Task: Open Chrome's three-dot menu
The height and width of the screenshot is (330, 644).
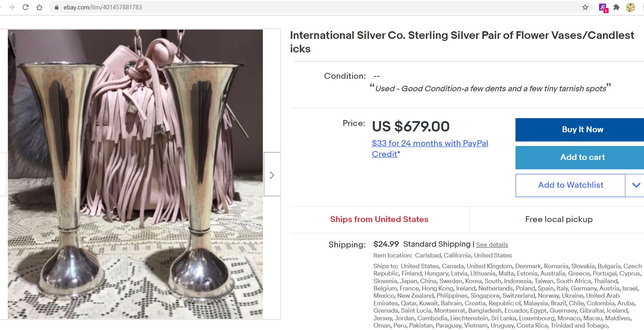Action: tap(643, 7)
